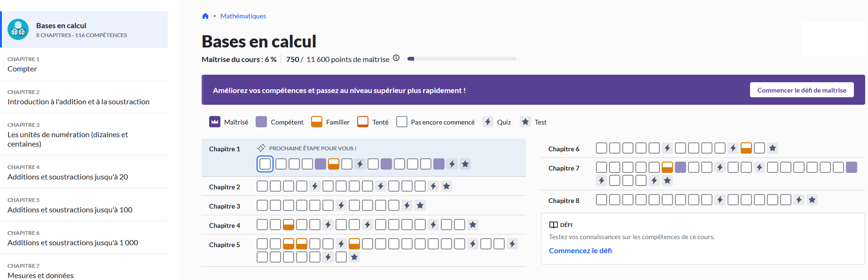This screenshot has width=868, height=280.
Task: Select Additions et soustractions jusqu'à 100
Action: coord(84,205)
